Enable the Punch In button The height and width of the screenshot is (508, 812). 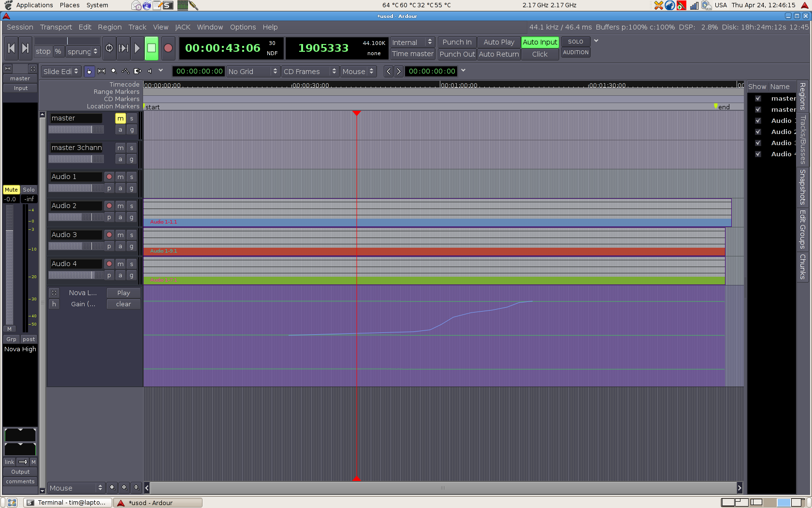(457, 42)
